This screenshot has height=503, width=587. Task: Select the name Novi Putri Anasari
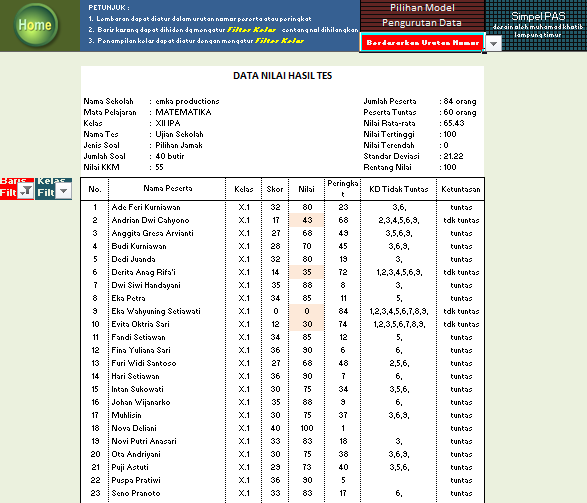coord(144,441)
